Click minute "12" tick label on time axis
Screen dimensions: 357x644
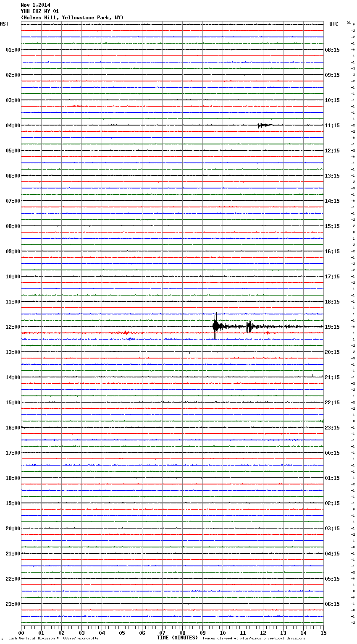point(263,633)
